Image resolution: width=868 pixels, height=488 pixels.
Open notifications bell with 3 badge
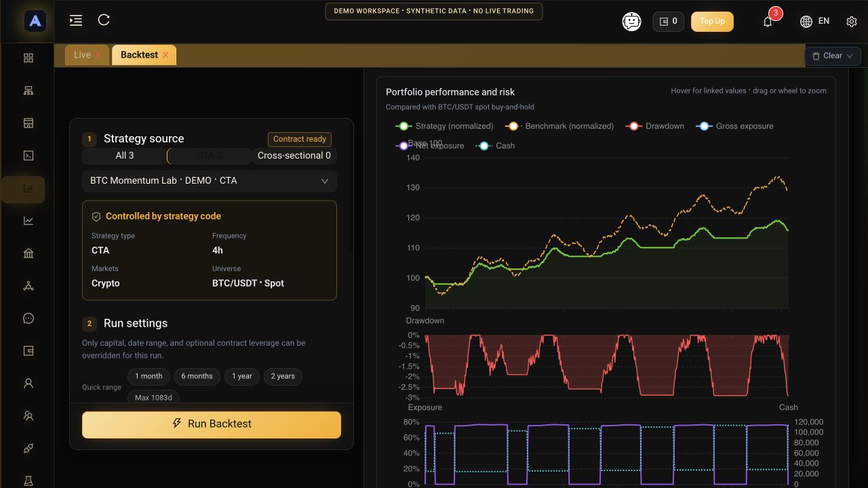(x=768, y=22)
